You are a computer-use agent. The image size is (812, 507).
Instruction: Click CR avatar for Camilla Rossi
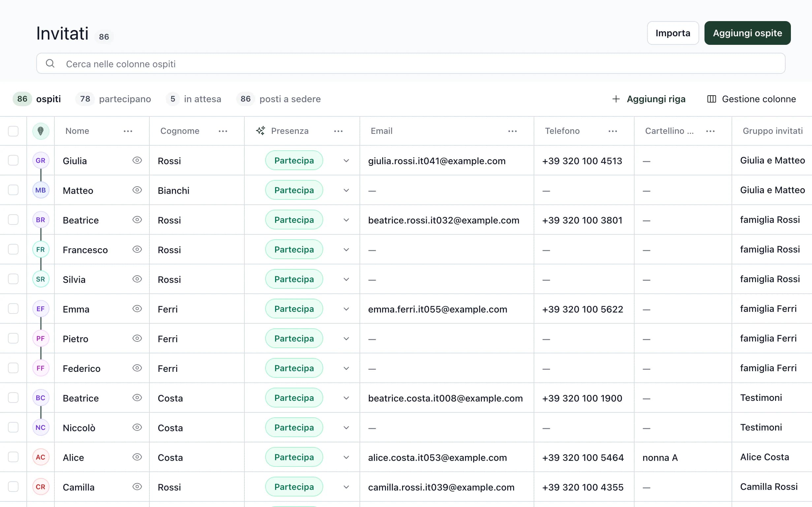coord(41,487)
